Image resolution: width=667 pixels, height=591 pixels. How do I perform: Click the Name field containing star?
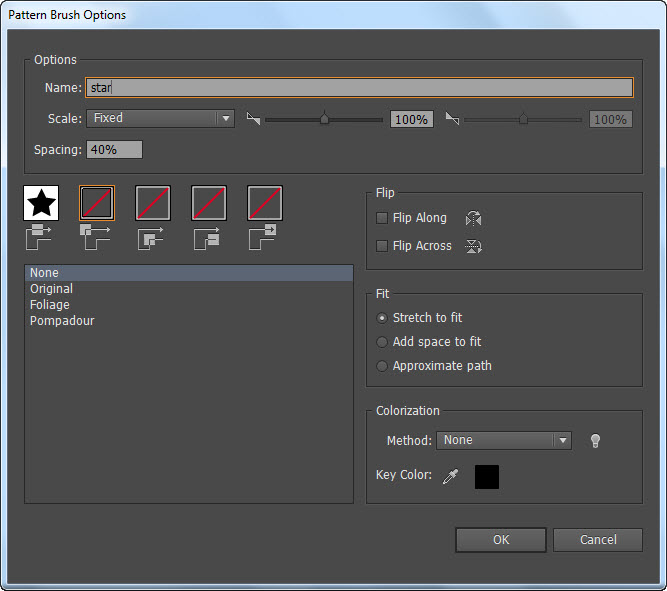click(359, 88)
